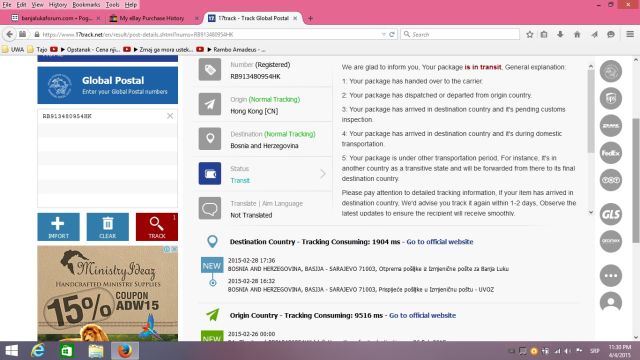The image size is (640, 360).
Task: Click the red TRACK button
Action: tap(157, 227)
